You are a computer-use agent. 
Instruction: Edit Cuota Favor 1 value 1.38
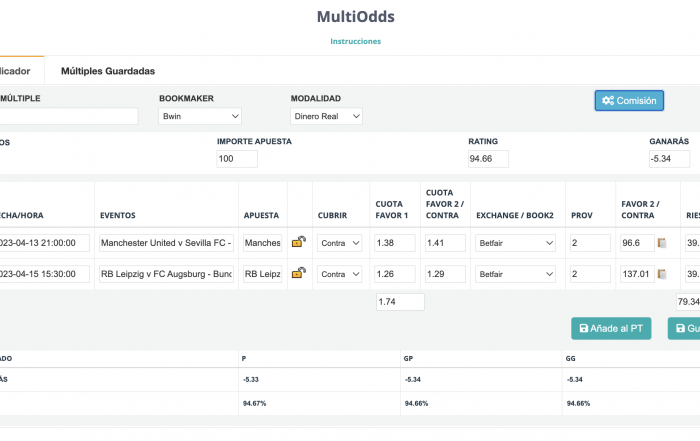point(395,243)
